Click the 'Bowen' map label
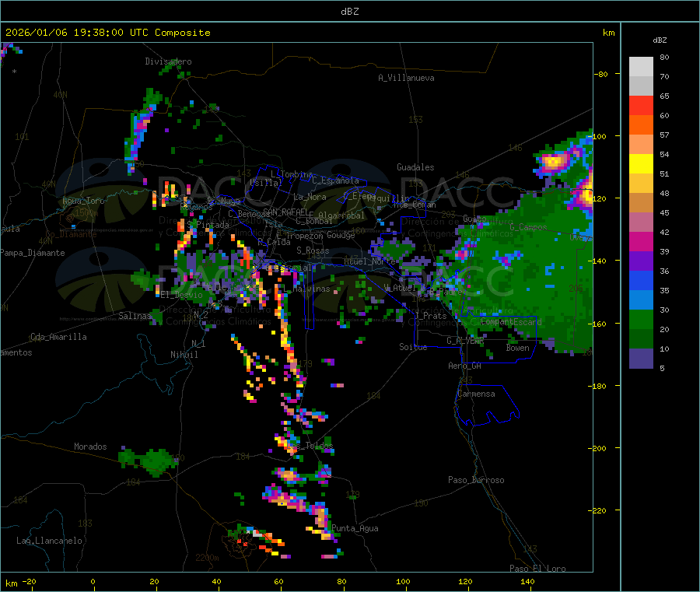This screenshot has width=700, height=592. pyautogui.click(x=518, y=348)
